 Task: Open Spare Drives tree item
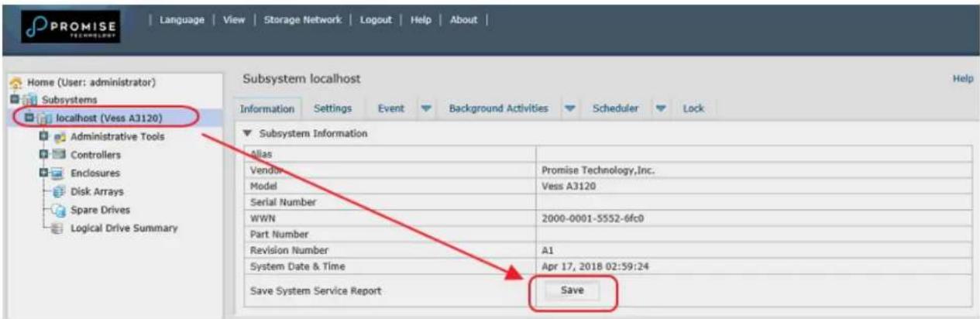pos(101,210)
